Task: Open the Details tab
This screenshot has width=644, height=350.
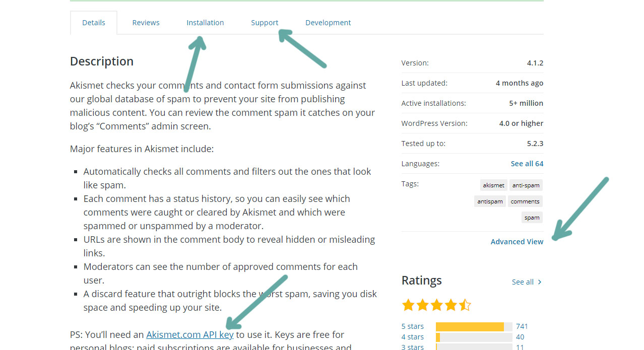Action: (x=94, y=23)
